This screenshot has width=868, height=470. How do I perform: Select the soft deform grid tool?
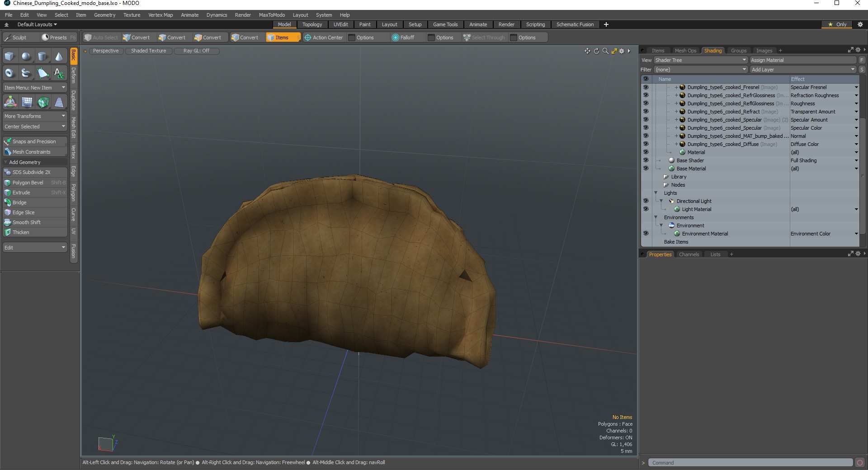26,103
